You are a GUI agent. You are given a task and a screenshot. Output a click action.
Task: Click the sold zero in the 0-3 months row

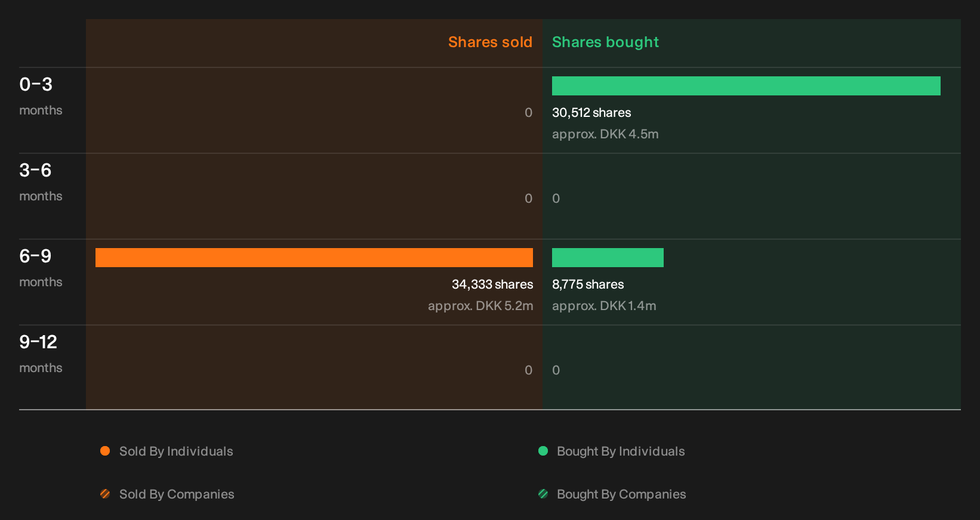click(529, 113)
